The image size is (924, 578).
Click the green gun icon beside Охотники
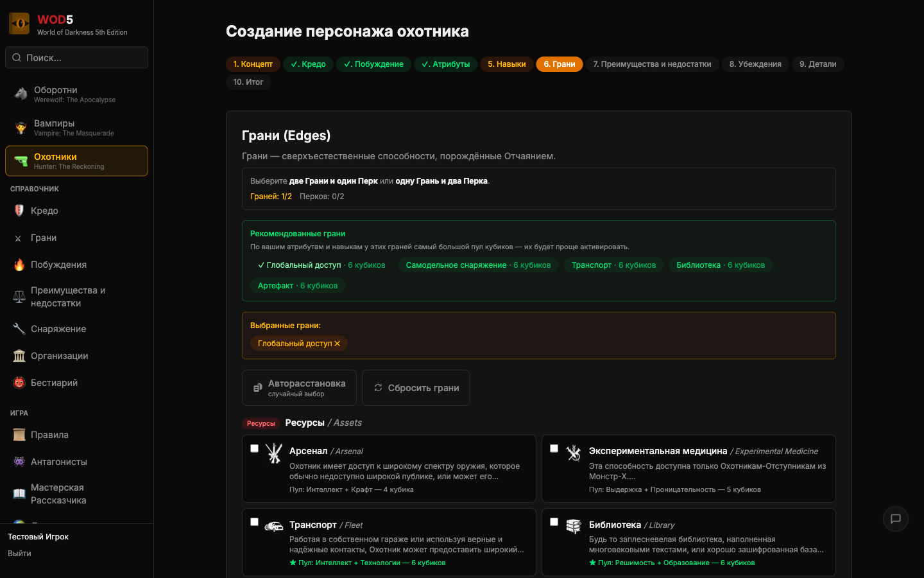(x=21, y=161)
